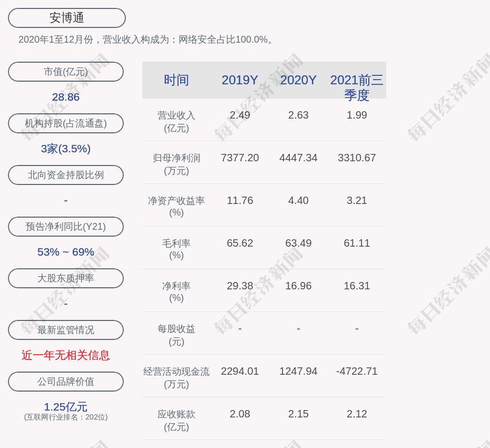Click the 经营活动现金流(万元) row label
Image resolution: width=490 pixels, height=448 pixels.
177,378
